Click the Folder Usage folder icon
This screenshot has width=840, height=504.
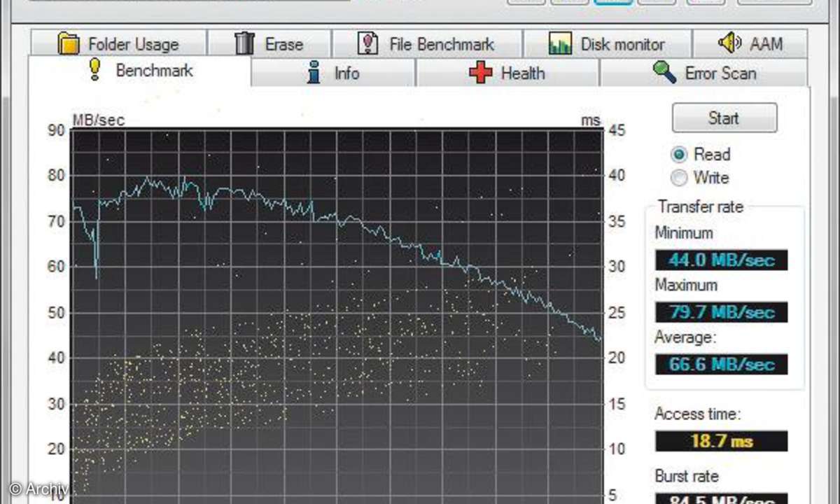click(x=69, y=44)
